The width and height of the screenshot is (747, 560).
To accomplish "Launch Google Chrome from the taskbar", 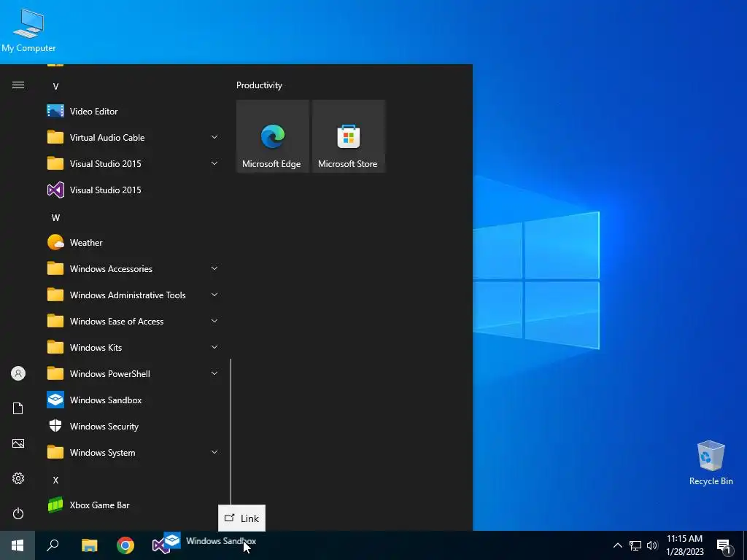I will coord(125,545).
